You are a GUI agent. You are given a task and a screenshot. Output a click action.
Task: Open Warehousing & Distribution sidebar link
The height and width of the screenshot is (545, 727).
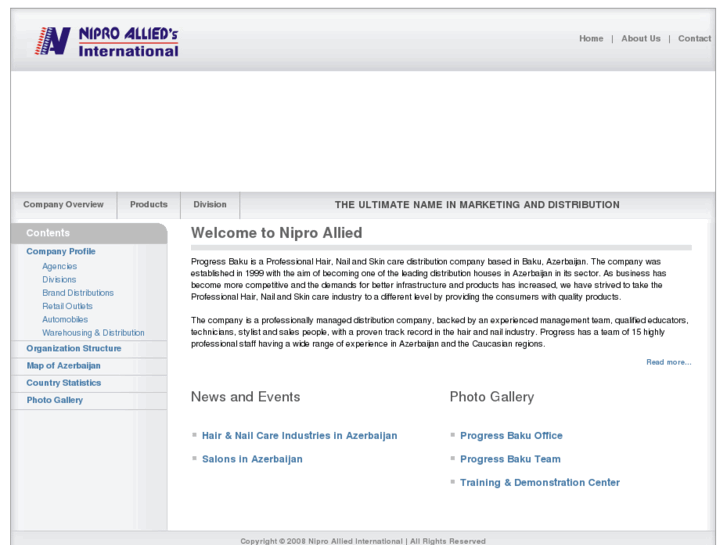click(93, 333)
